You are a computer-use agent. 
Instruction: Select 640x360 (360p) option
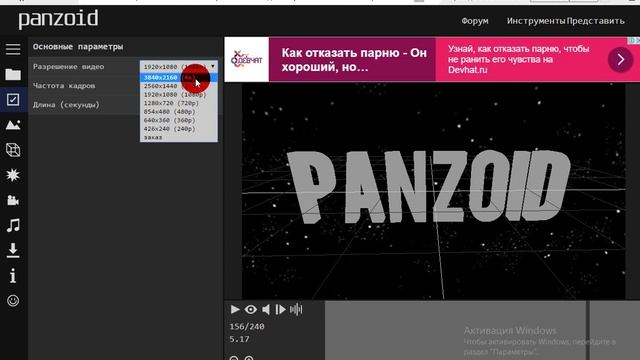pyautogui.click(x=179, y=120)
